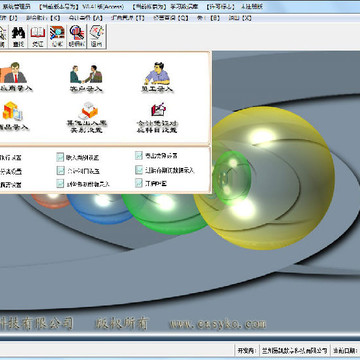Open supplier entry with businessman-in-suit icon
Viewport: 360px width, 360px height.
(15, 77)
